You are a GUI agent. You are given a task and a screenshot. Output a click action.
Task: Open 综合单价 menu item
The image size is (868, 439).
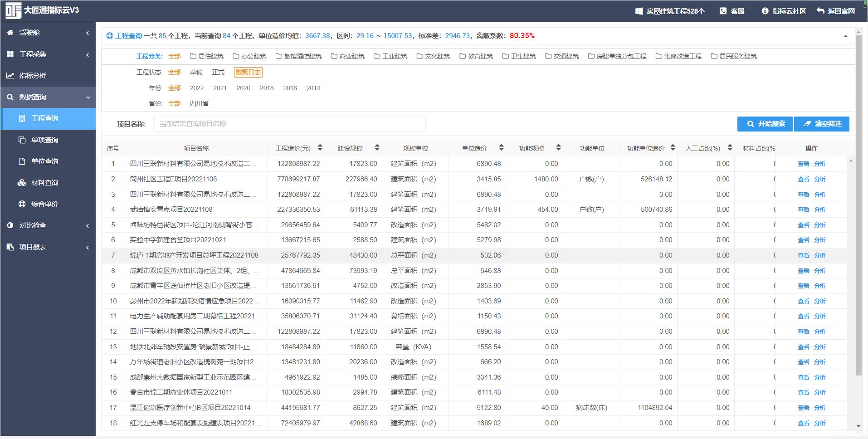coord(48,204)
